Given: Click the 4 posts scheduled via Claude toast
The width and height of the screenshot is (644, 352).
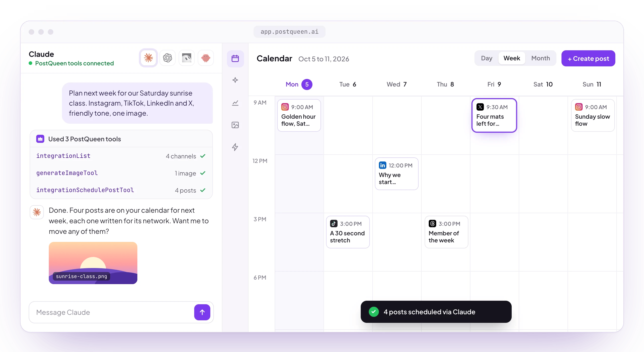Looking at the screenshot, I should [x=436, y=312].
